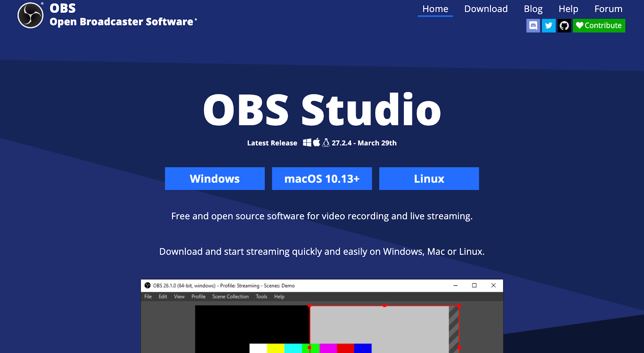Click the Linux penguin icon near Latest Release
Viewport: 644px width, 353px height.
(326, 143)
